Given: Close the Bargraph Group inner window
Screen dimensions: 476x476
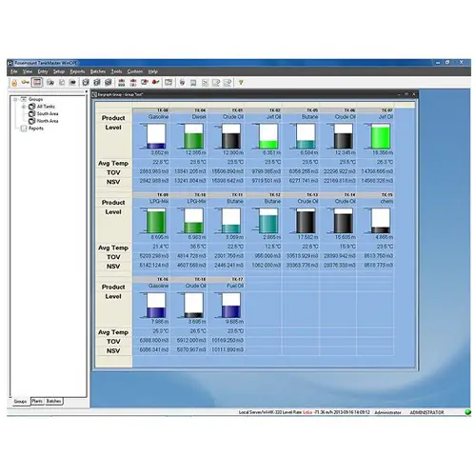Looking at the screenshot, I should pyautogui.click(x=414, y=94).
